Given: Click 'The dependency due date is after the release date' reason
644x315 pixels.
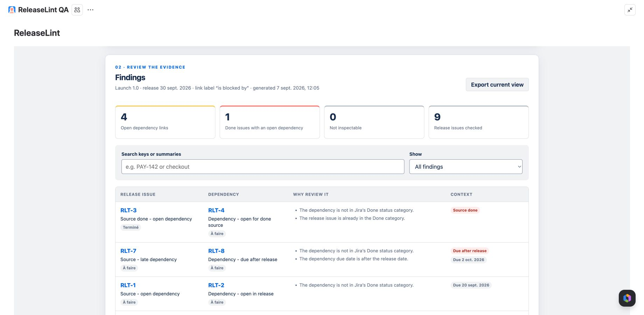Looking at the screenshot, I should [x=354, y=259].
